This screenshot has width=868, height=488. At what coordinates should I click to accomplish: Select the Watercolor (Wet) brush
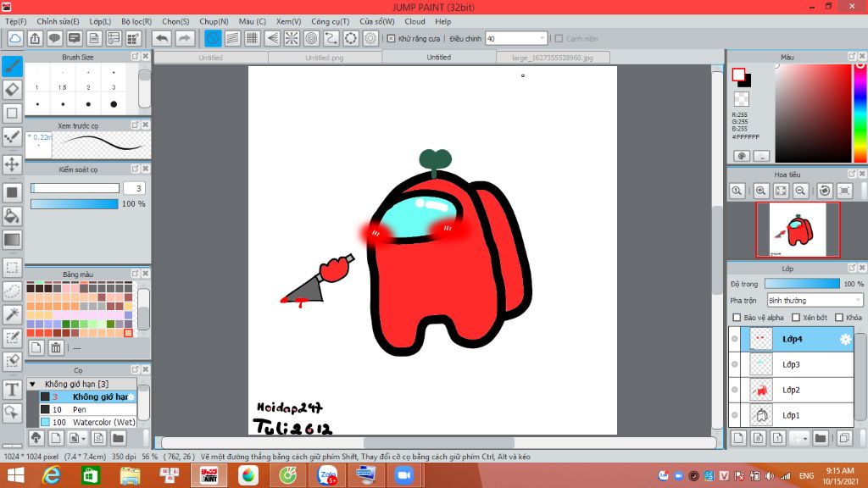click(x=87, y=422)
